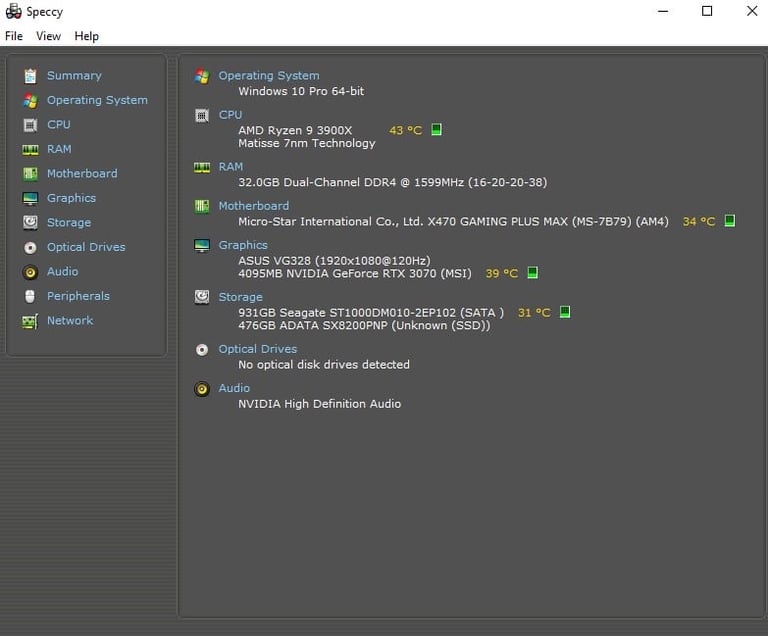Image resolution: width=768 pixels, height=636 pixels.
Task: Click the green temperature indicator beside 31 °C
Action: pos(565,312)
